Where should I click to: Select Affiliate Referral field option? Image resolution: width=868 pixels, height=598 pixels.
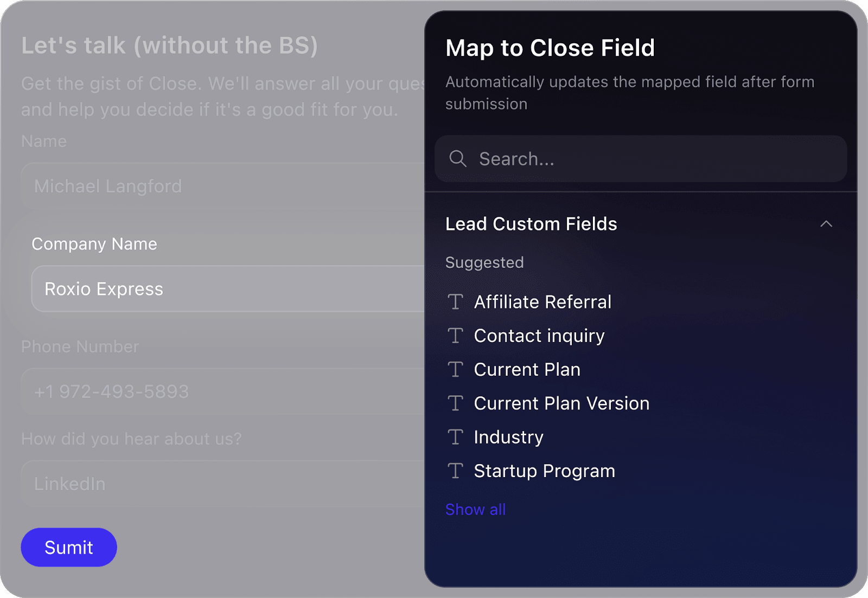[x=542, y=302]
